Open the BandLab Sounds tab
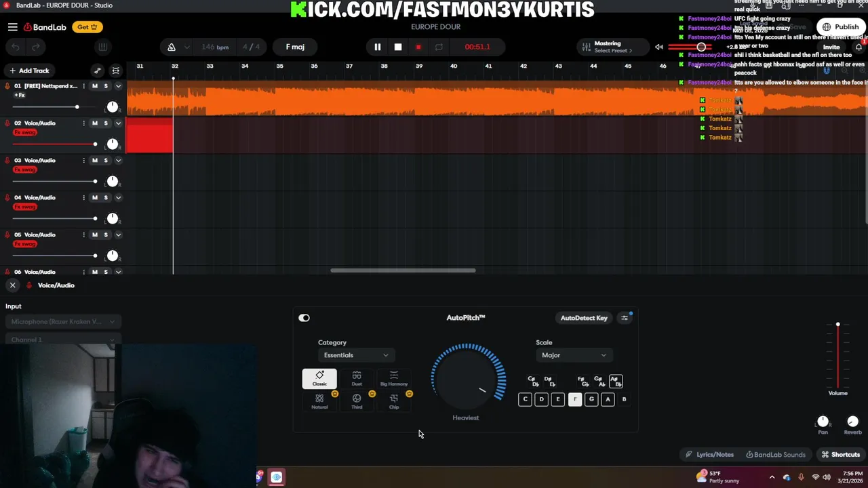This screenshot has width=868, height=488. point(775,455)
